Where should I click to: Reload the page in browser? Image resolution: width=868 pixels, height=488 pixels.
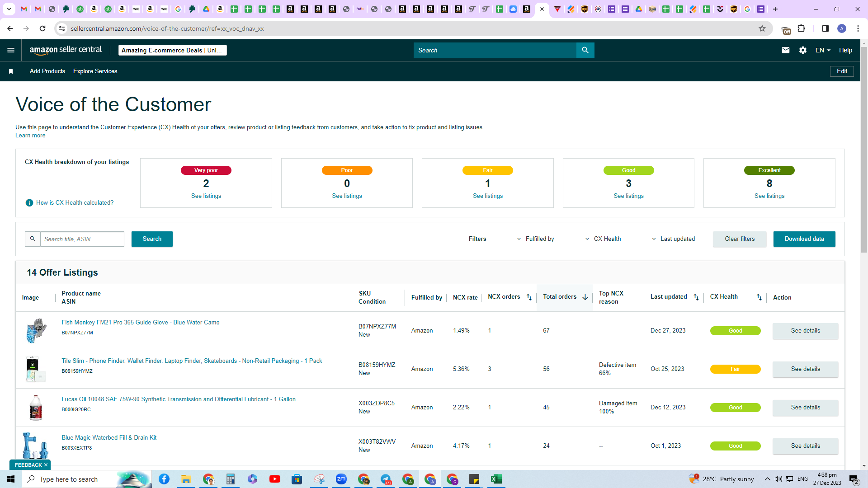[42, 28]
